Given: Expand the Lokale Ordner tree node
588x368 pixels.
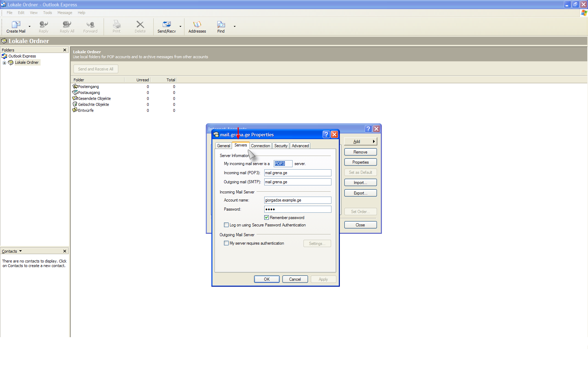Looking at the screenshot, I should pyautogui.click(x=4, y=63).
